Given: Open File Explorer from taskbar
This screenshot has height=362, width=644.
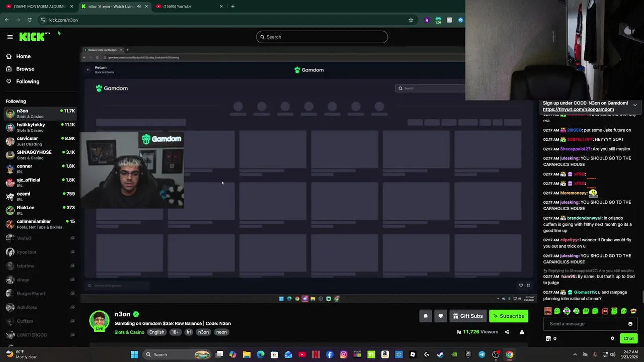Looking at the screenshot, I should [x=247, y=354].
